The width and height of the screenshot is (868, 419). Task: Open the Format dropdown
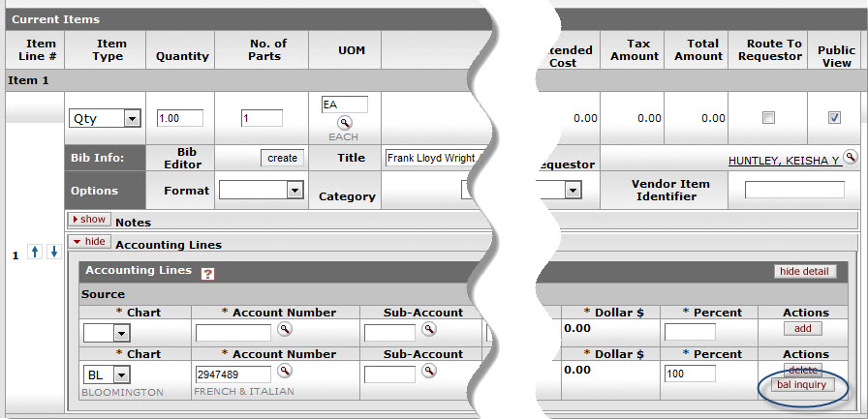pyautogui.click(x=294, y=191)
